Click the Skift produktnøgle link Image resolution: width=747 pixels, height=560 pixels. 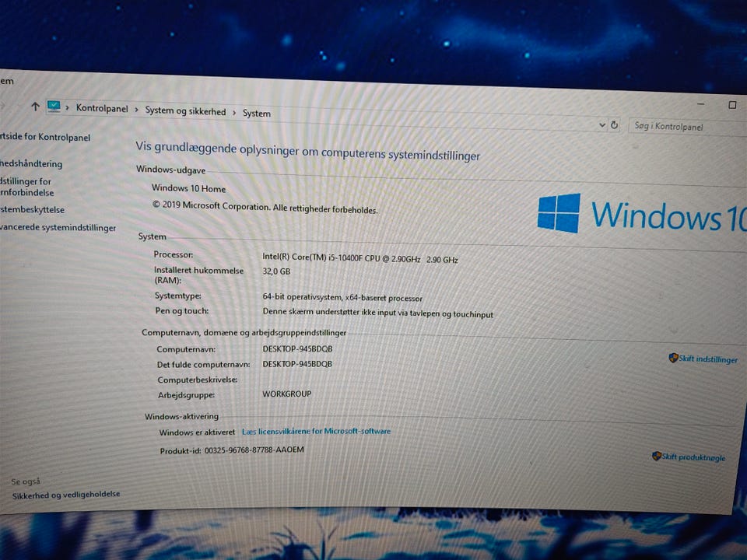[x=693, y=457]
